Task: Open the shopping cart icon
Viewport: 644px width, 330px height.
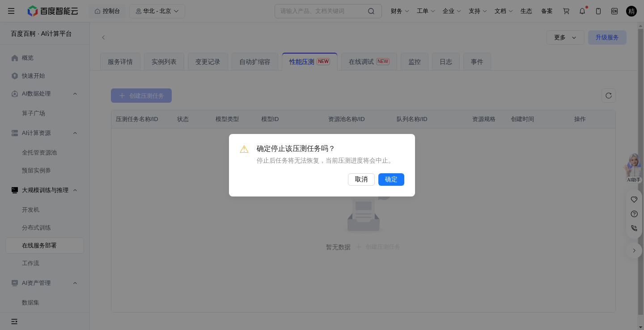Action: 566,11
